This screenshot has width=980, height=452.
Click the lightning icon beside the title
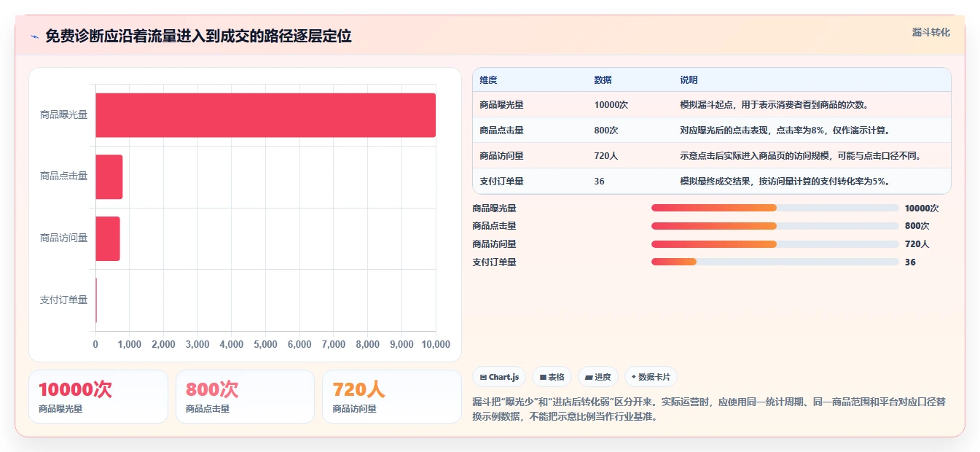point(34,36)
